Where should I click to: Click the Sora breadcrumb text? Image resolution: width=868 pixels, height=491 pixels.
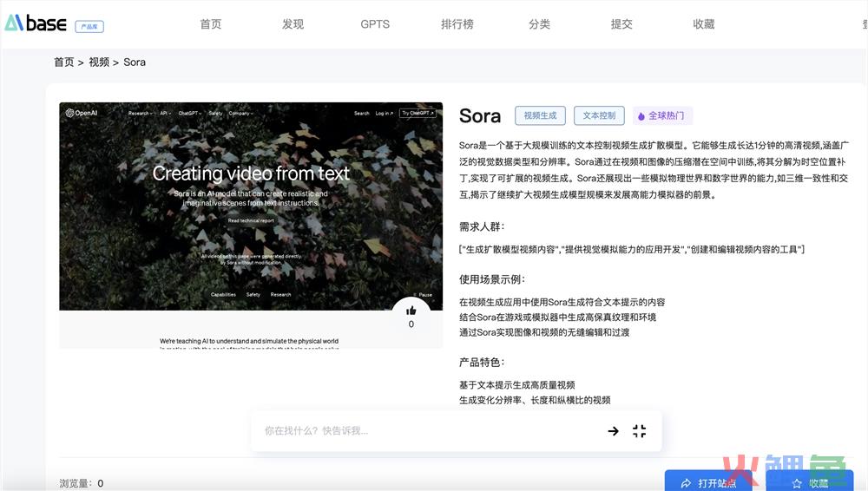(135, 62)
